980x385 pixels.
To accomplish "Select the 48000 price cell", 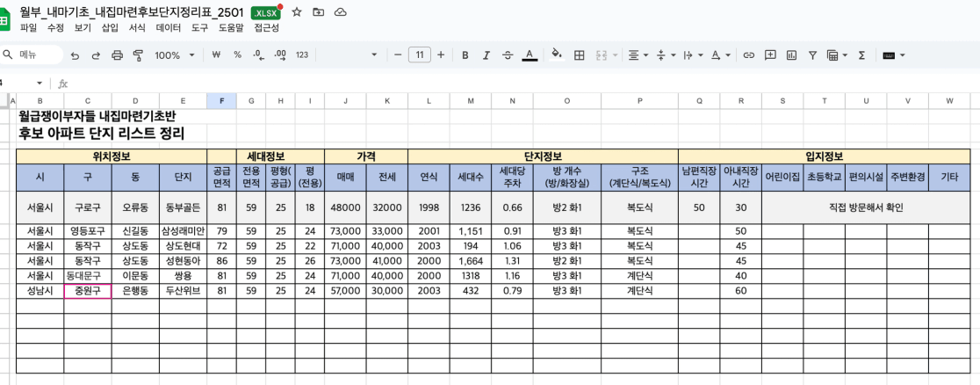I will click(x=346, y=207).
